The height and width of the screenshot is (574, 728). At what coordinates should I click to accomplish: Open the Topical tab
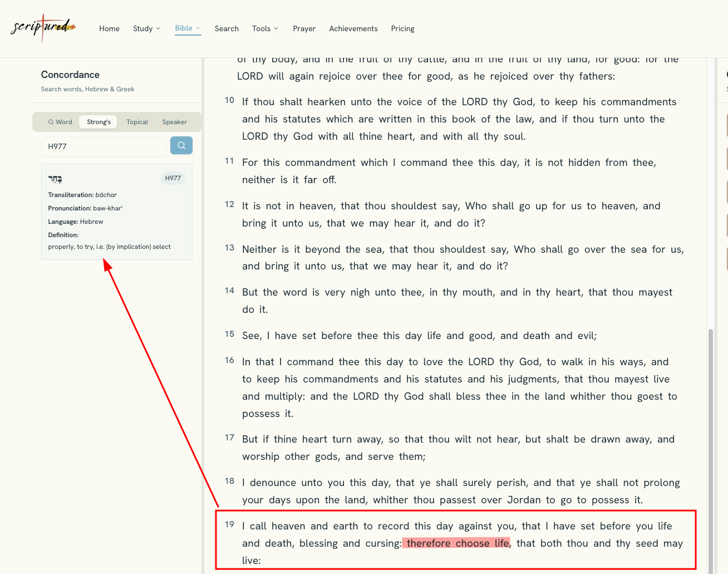click(137, 122)
